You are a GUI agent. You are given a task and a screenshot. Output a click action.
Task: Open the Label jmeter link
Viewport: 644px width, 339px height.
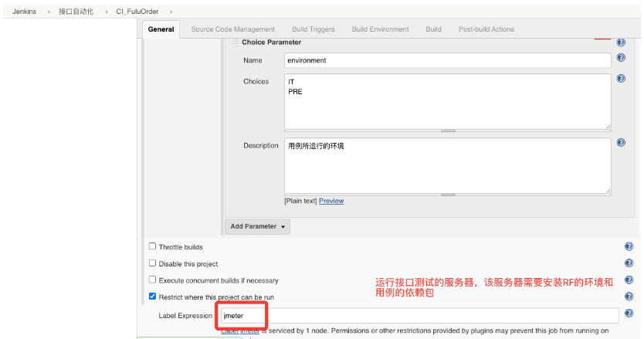240,331
